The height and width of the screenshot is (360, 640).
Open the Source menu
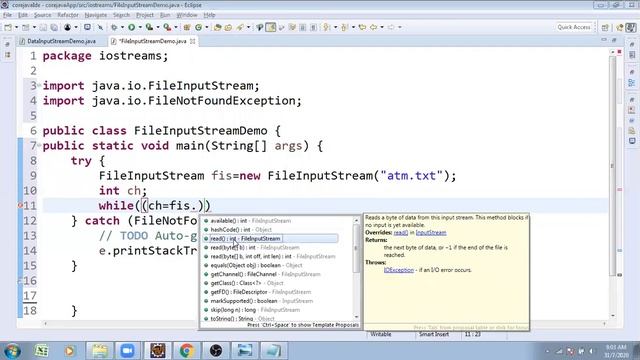click(42, 15)
